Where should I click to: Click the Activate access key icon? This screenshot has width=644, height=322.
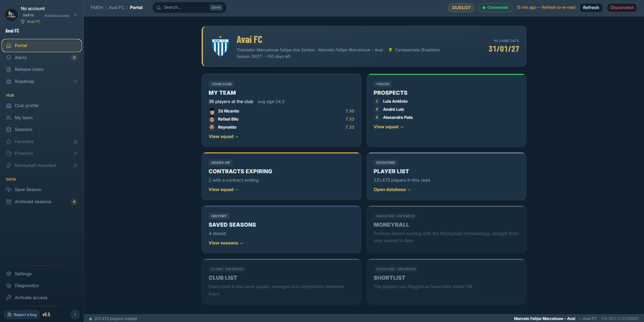(x=9, y=298)
